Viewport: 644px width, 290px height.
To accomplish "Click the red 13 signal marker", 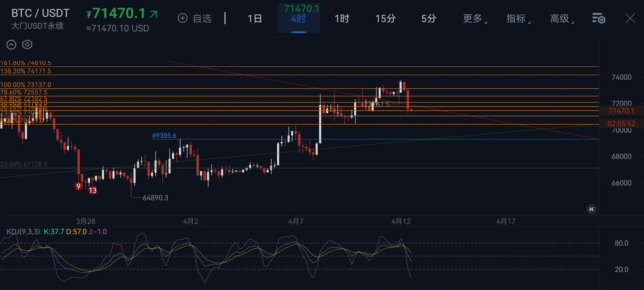I will [x=93, y=190].
